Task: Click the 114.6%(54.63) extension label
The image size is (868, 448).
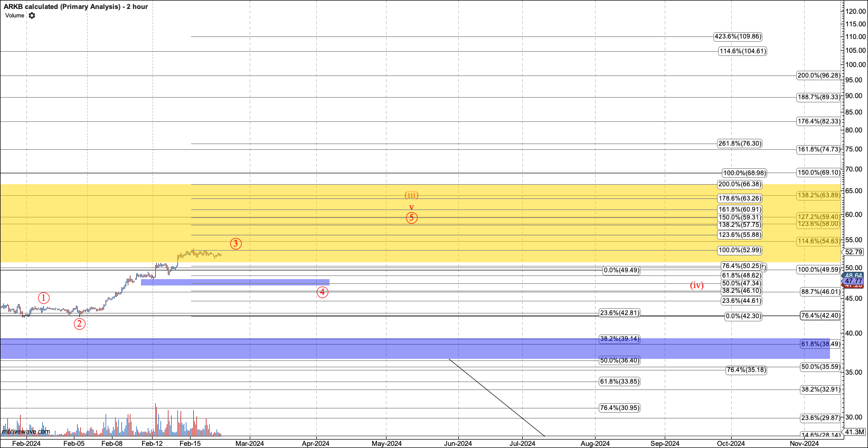Action: (818, 242)
